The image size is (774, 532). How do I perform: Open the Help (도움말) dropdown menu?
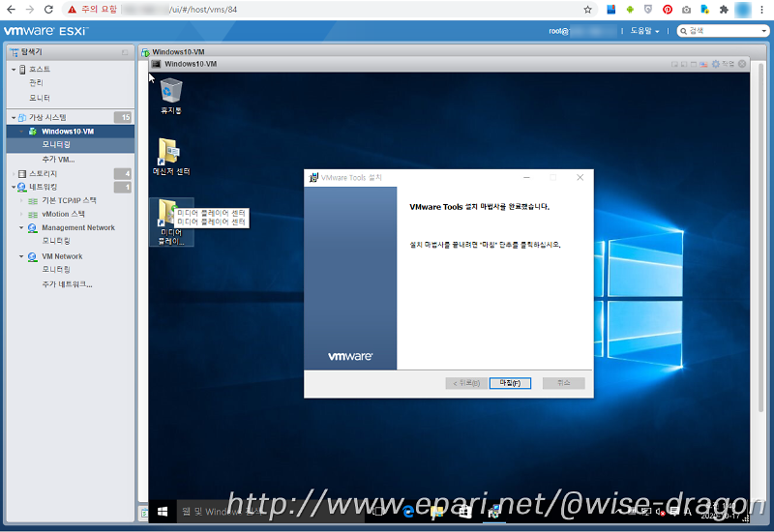(644, 31)
